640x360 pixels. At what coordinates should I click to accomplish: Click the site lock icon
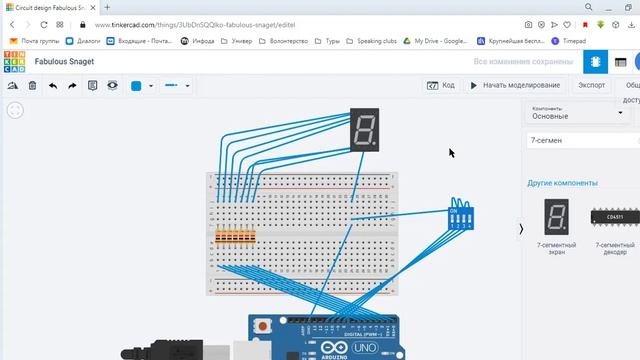click(x=83, y=25)
